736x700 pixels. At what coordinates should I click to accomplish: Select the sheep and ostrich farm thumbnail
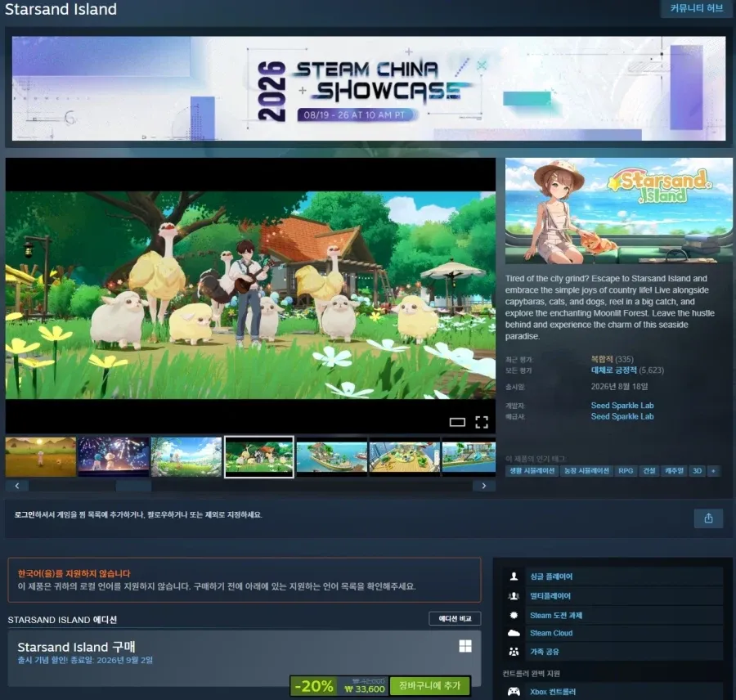click(x=259, y=457)
